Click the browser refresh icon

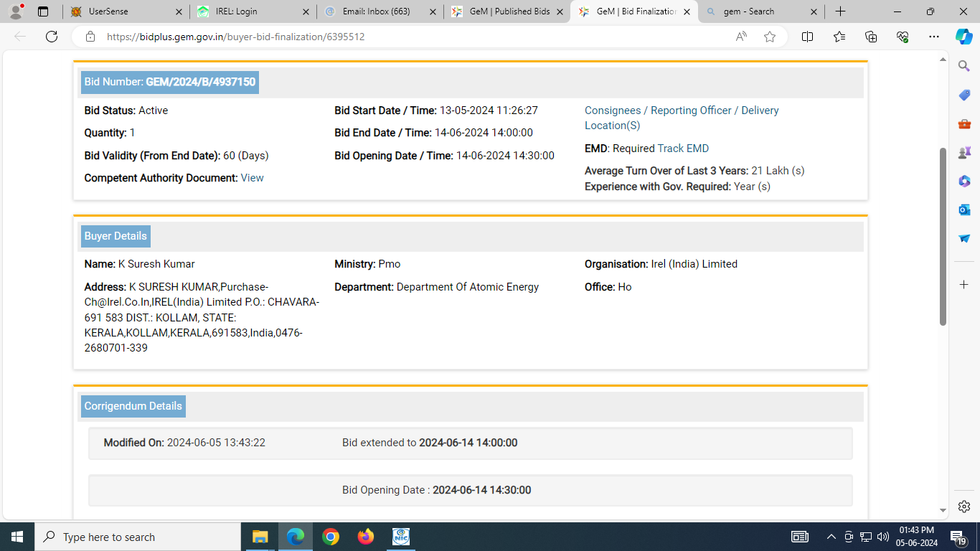click(x=52, y=37)
